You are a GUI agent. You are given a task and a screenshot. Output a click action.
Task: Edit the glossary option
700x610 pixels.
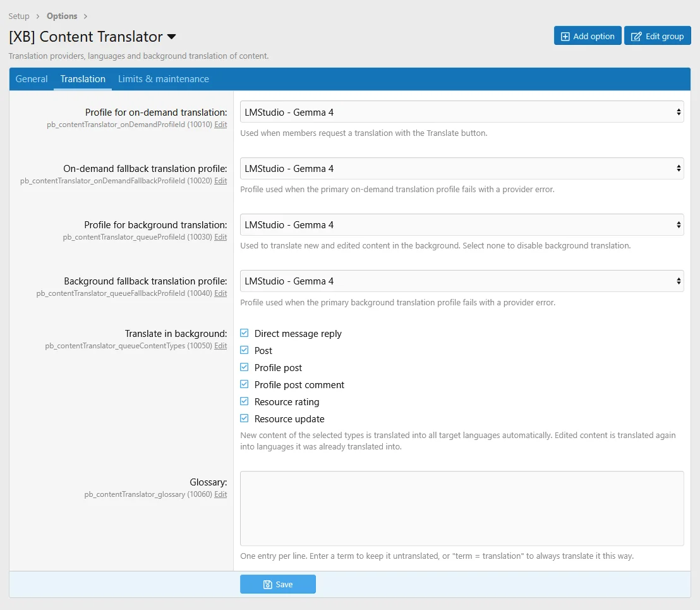pyautogui.click(x=220, y=494)
